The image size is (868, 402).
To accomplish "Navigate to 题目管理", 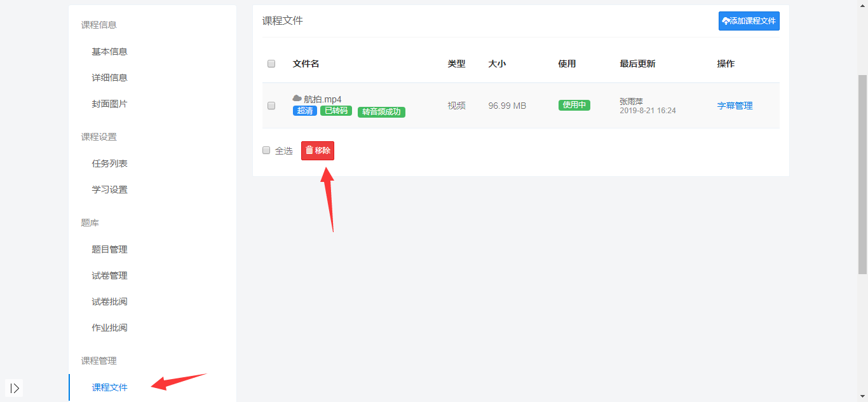I will [x=109, y=249].
